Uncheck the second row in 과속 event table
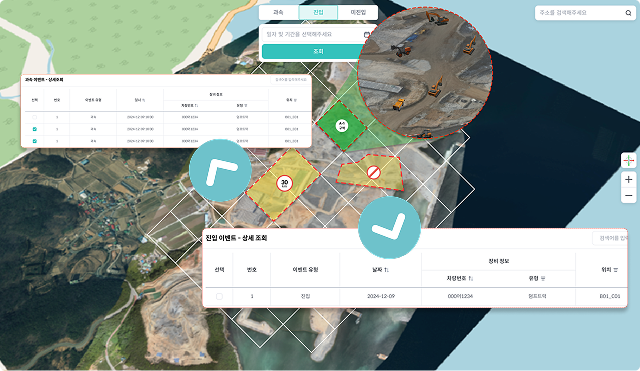Image resolution: width=640 pixels, height=371 pixels. click(x=35, y=129)
